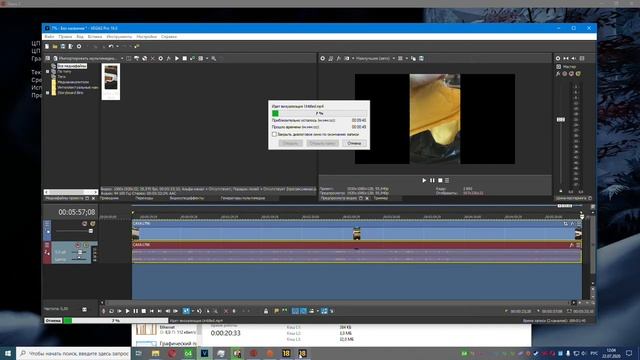The width and height of the screenshot is (640, 360).
Task: Switch to the Media Generators tab
Action: pos(243,198)
